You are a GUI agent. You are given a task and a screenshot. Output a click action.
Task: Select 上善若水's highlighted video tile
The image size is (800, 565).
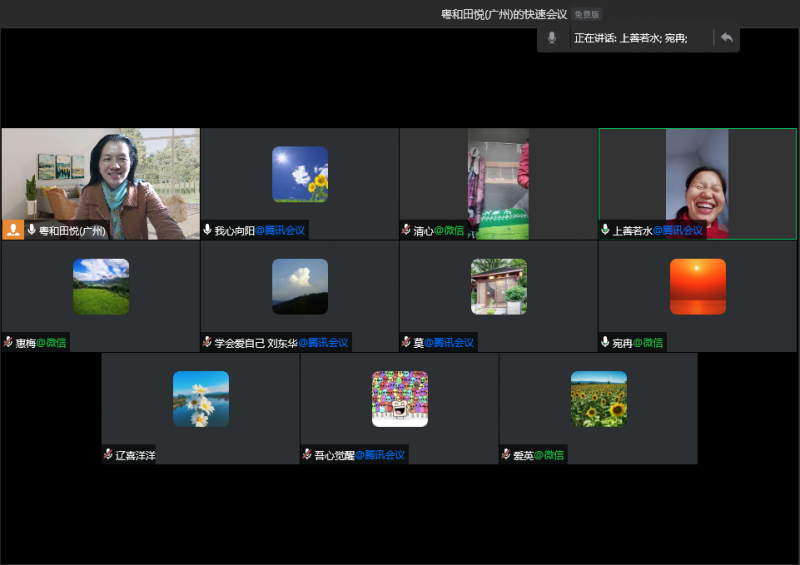pos(697,180)
